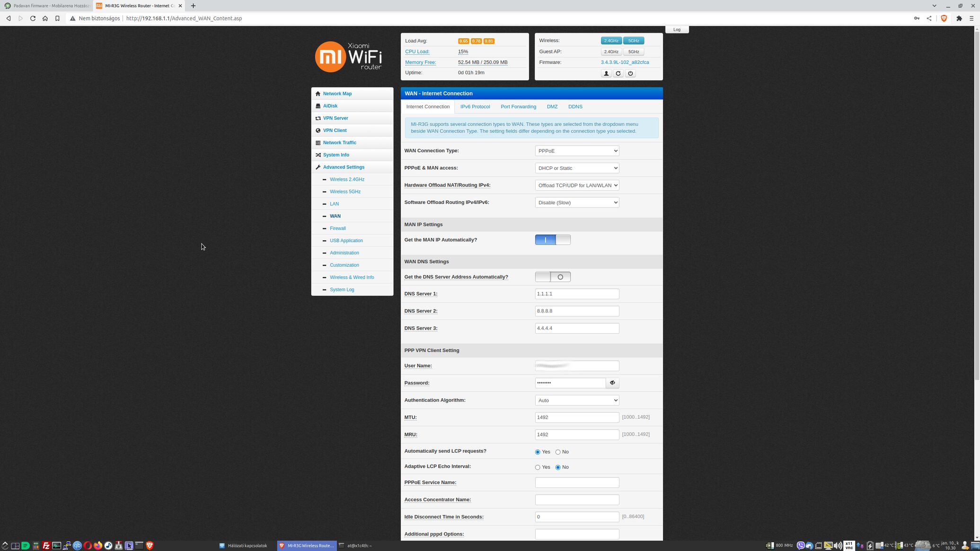
Task: Bookmark this page with bookmark icon
Action: point(57,18)
